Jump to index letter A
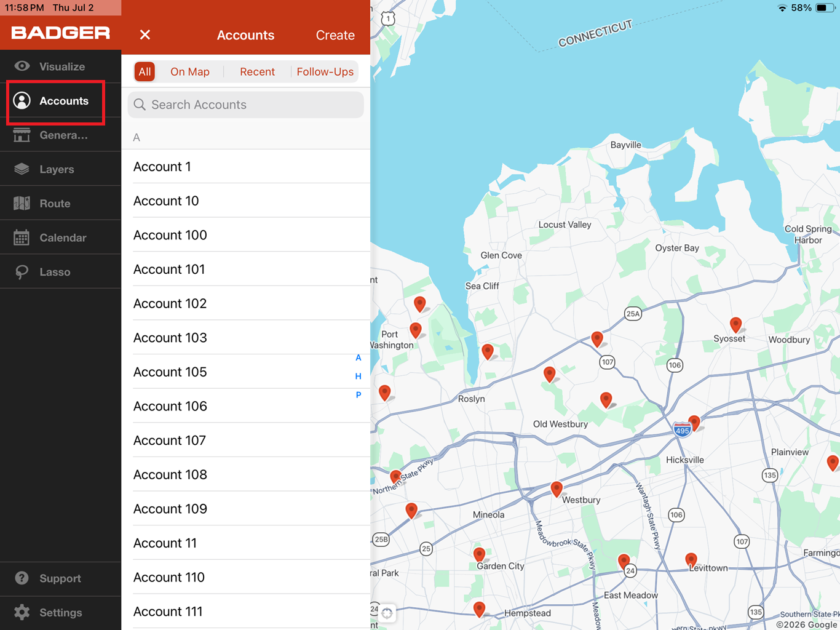This screenshot has width=840, height=630. 359,357
